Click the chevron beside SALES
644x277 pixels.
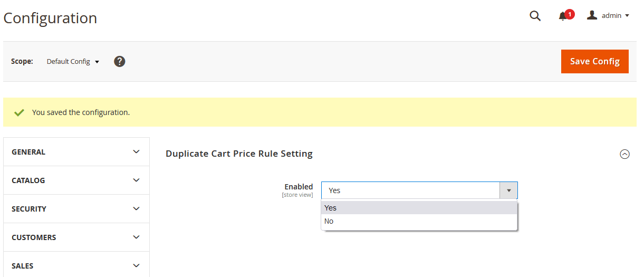pyautogui.click(x=136, y=266)
